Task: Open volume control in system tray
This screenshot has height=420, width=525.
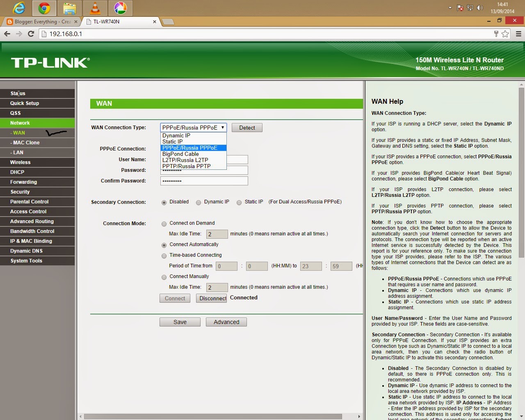Action: coord(480,8)
